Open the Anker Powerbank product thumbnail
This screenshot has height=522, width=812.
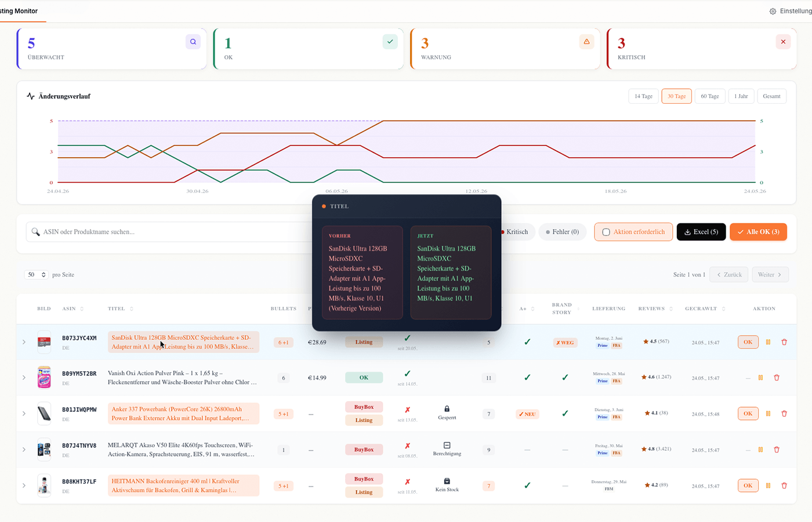click(44, 414)
